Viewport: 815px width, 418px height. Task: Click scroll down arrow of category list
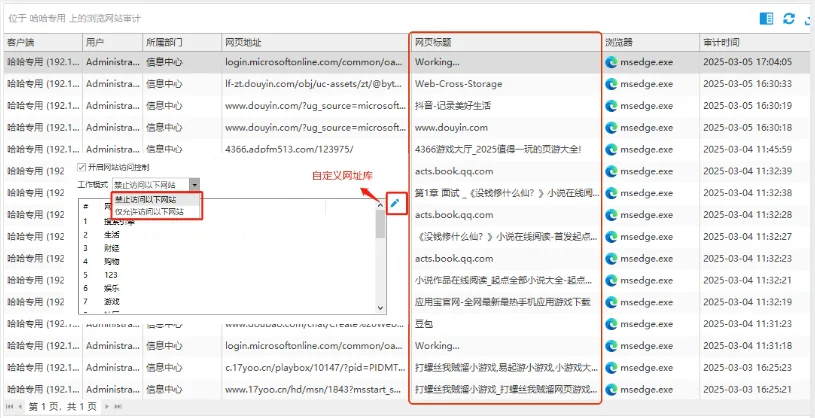point(380,308)
